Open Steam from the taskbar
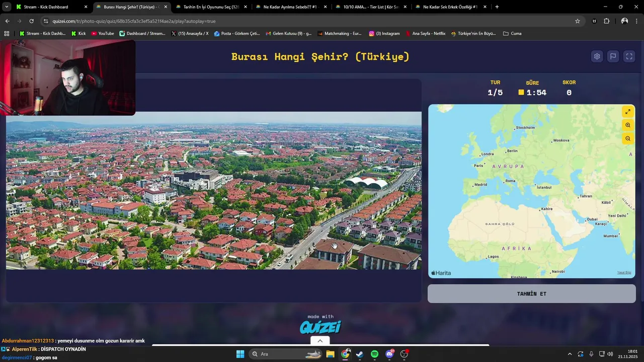This screenshot has width=644, height=362. 360,354
